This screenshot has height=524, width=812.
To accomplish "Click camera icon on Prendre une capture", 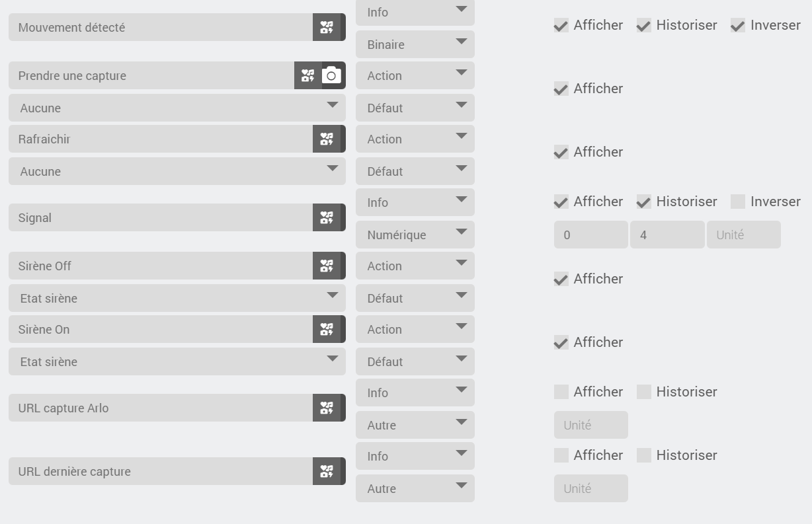I will pyautogui.click(x=332, y=75).
